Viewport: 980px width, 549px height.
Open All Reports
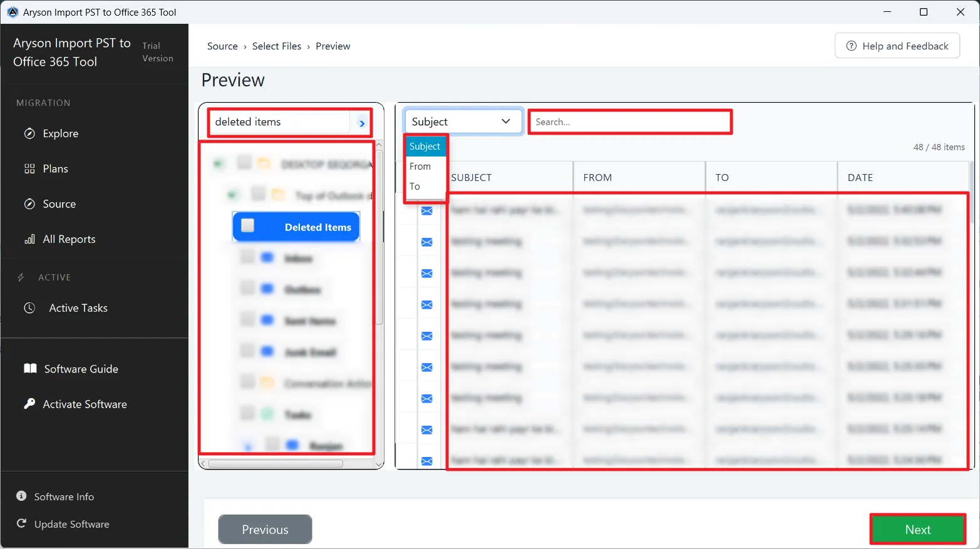(69, 239)
